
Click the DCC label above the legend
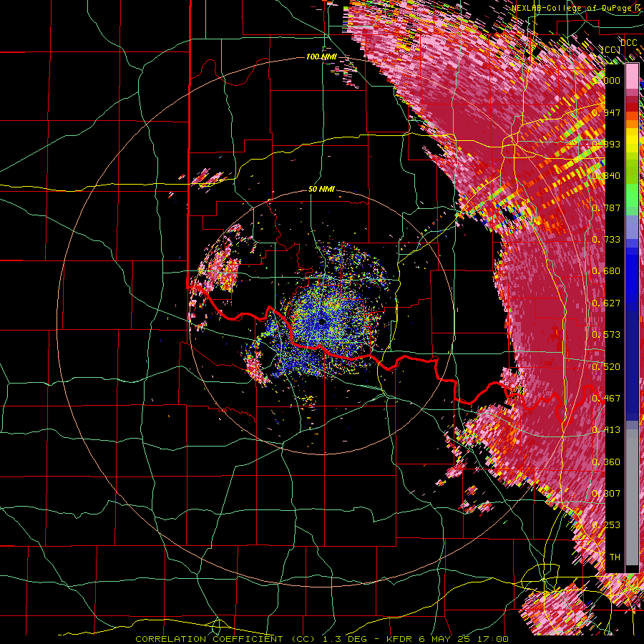coord(629,42)
